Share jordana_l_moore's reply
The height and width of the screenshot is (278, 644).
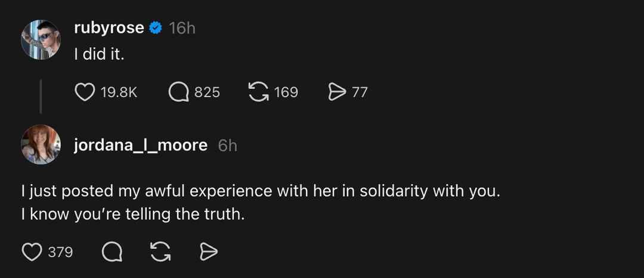click(208, 252)
